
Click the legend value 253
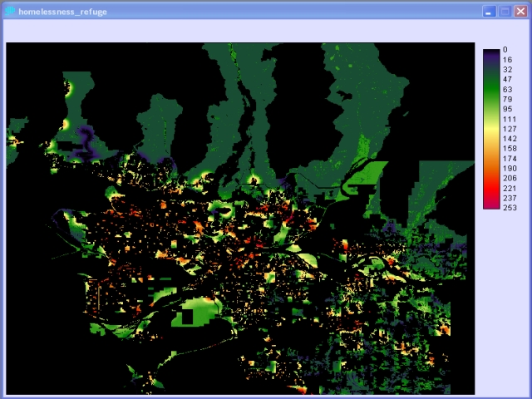tap(510, 208)
